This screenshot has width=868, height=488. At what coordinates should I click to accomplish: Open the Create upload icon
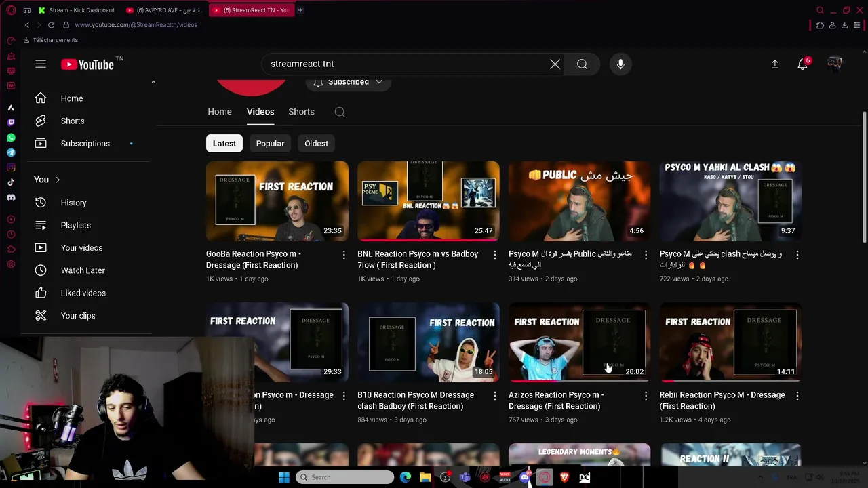[774, 64]
